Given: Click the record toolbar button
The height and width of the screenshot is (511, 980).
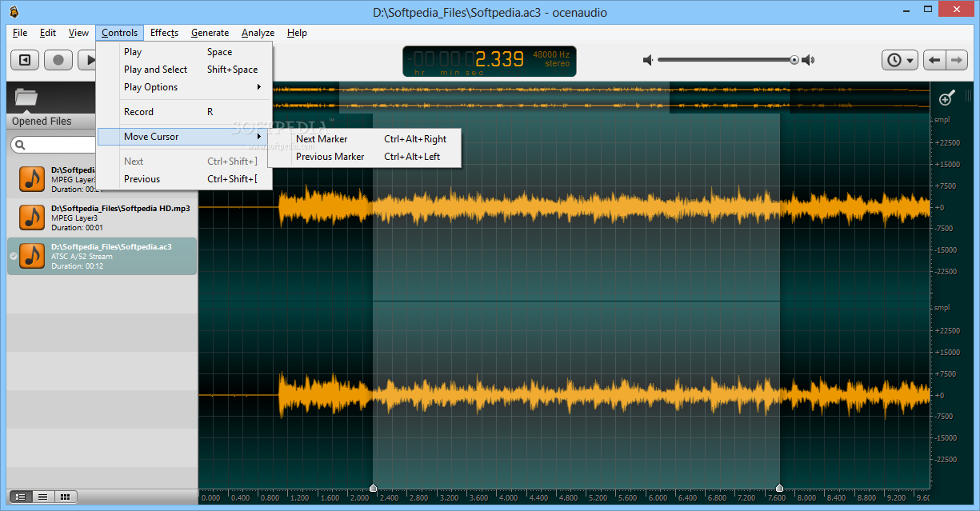Looking at the screenshot, I should [x=58, y=60].
